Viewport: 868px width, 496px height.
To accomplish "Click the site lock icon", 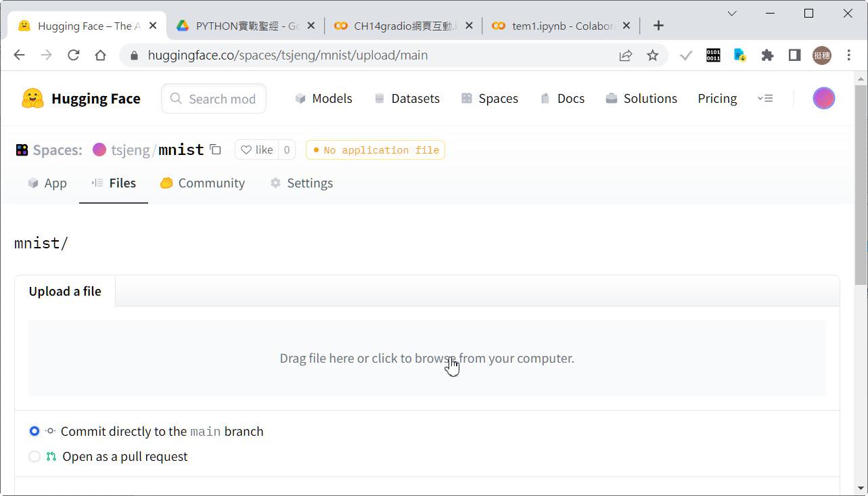I will (x=134, y=55).
